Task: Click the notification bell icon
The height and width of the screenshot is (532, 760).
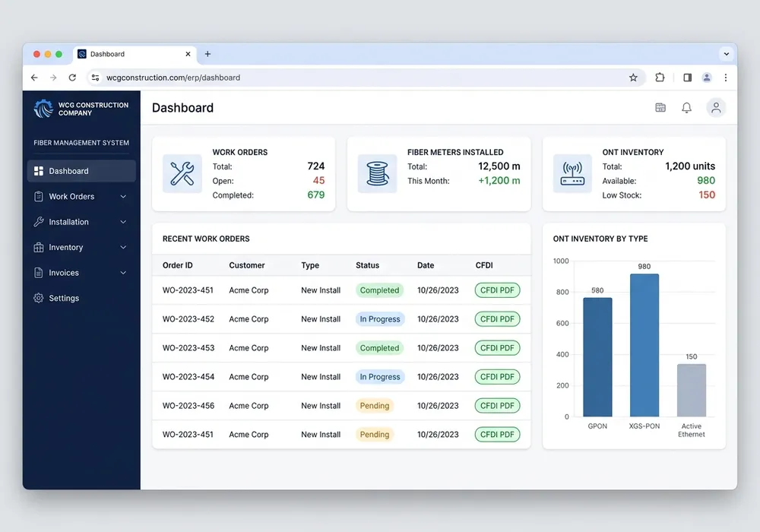Action: click(x=686, y=108)
